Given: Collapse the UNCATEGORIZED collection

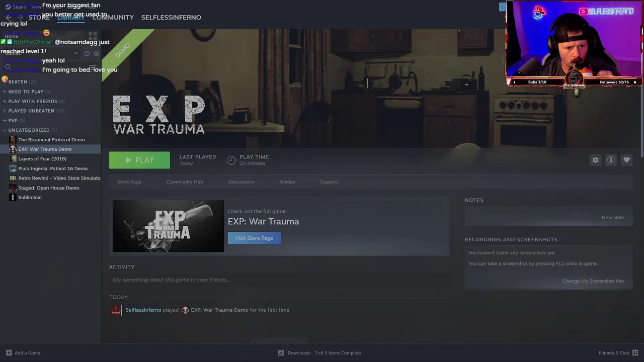Looking at the screenshot, I should tap(5, 130).
